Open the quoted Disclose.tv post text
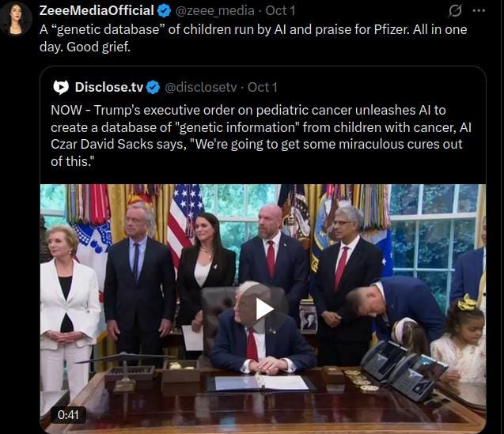The height and width of the screenshot is (434, 504). 261,135
